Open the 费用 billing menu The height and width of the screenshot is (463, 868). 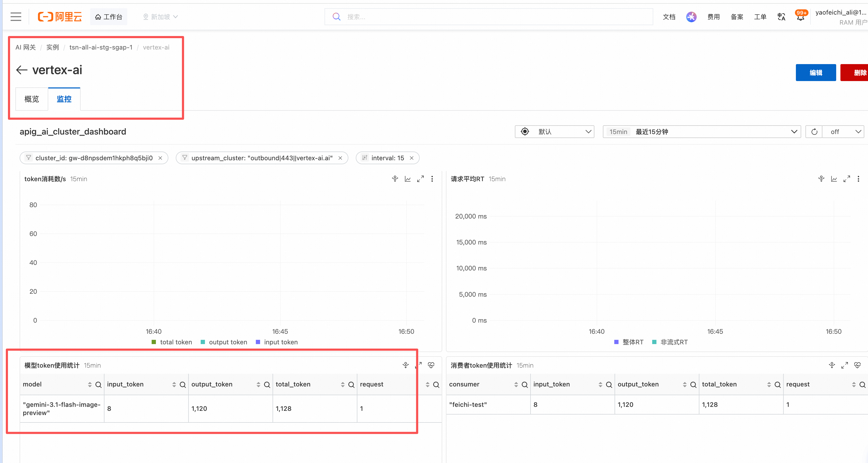pyautogui.click(x=713, y=16)
